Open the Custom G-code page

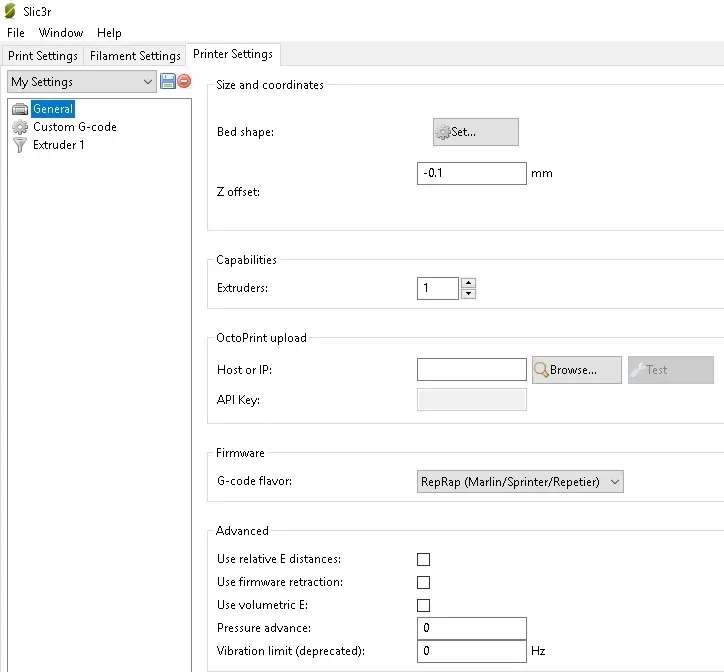75,127
